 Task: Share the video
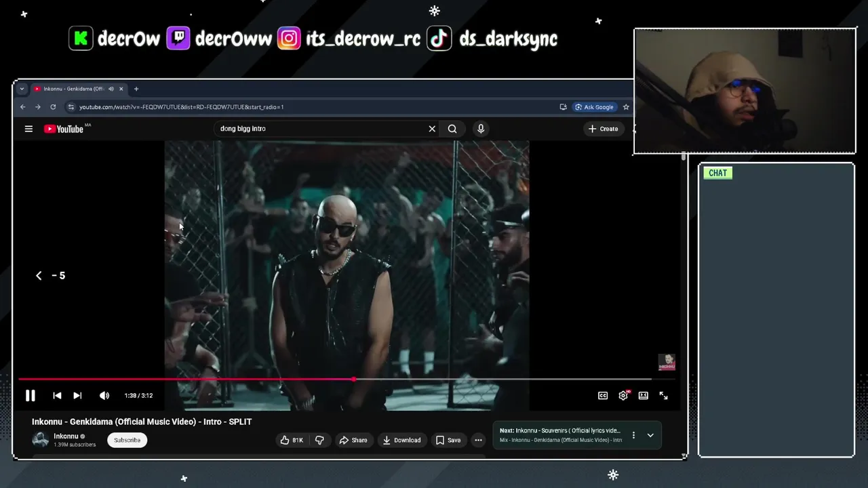click(x=353, y=440)
